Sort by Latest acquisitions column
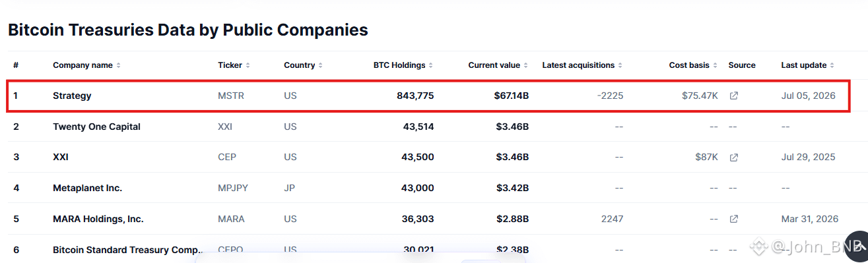This screenshot has height=263, width=868. click(583, 65)
